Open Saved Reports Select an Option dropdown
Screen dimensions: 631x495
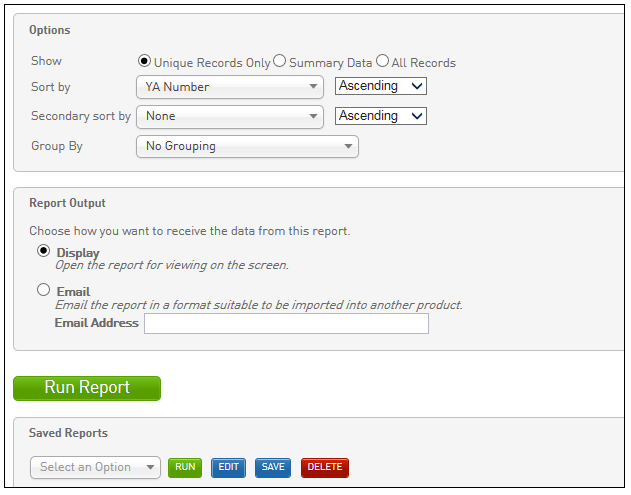pos(95,467)
